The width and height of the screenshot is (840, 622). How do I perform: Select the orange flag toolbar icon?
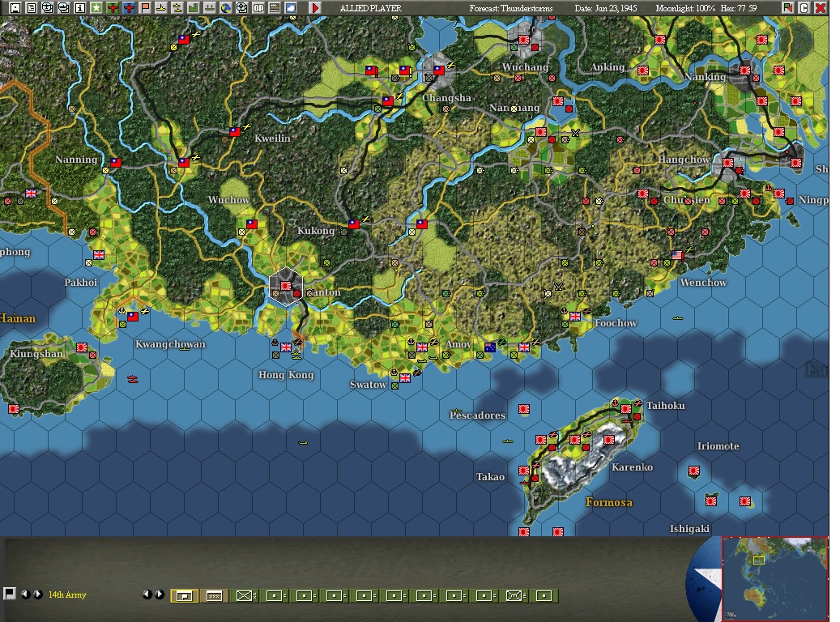145,7
